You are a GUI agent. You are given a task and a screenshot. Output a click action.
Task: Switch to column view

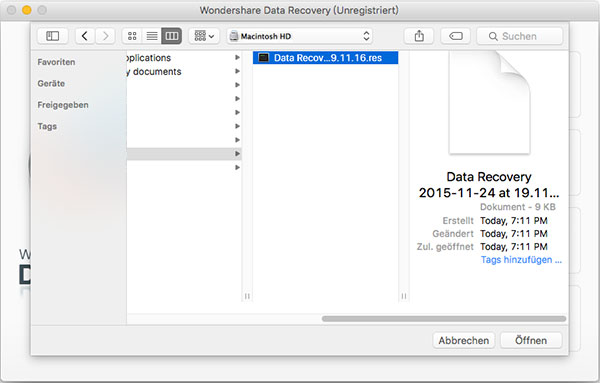click(x=171, y=36)
